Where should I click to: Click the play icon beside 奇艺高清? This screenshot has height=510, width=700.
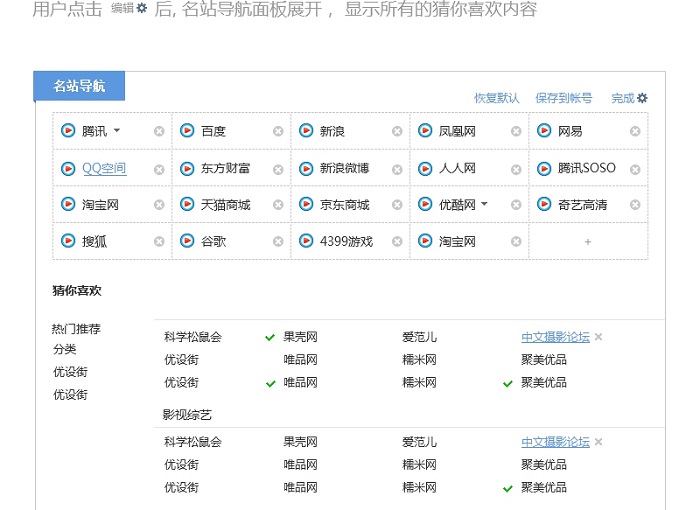(x=544, y=204)
